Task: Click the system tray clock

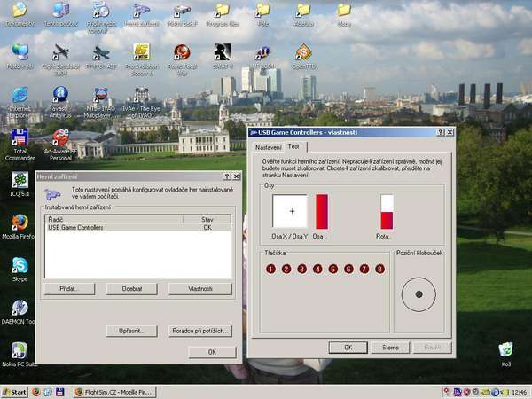Action: point(519,392)
